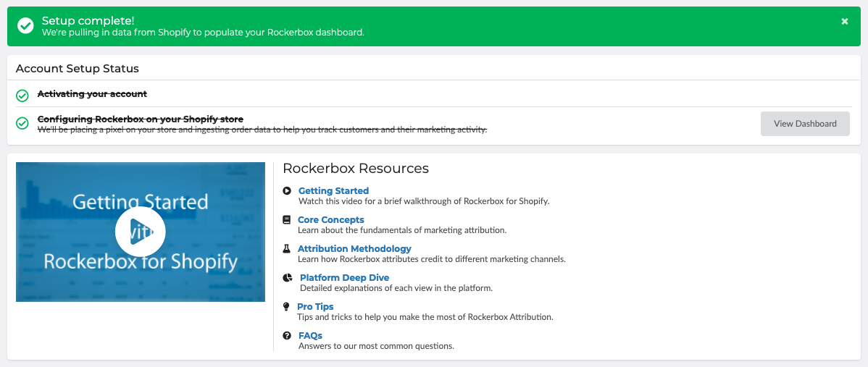Click 'Detailed explanations of each view' description
Image resolution: width=868 pixels, height=367 pixels.
(396, 288)
